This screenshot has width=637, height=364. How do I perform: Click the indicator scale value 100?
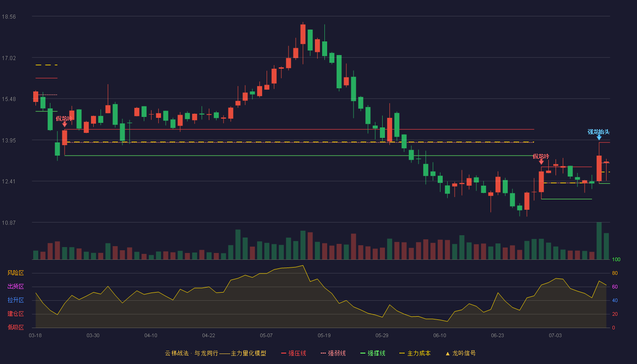pos(616,260)
